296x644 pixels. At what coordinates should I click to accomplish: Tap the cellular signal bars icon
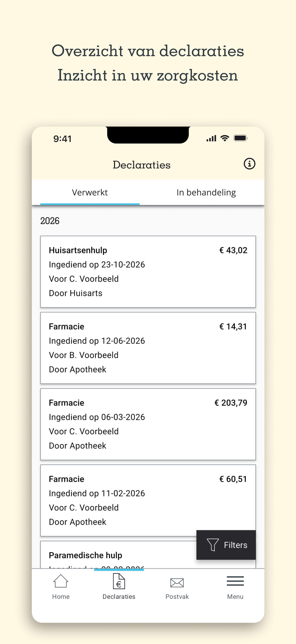pos(211,138)
